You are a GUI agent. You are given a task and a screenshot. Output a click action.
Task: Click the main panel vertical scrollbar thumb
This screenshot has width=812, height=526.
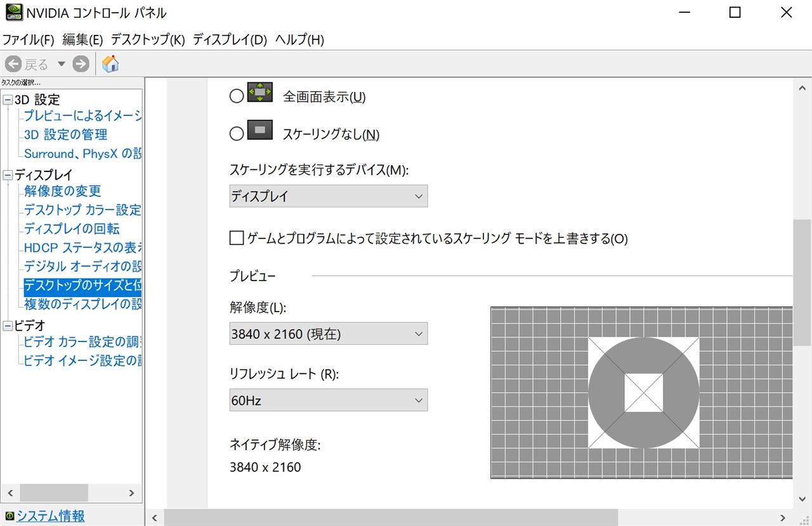tap(802, 282)
